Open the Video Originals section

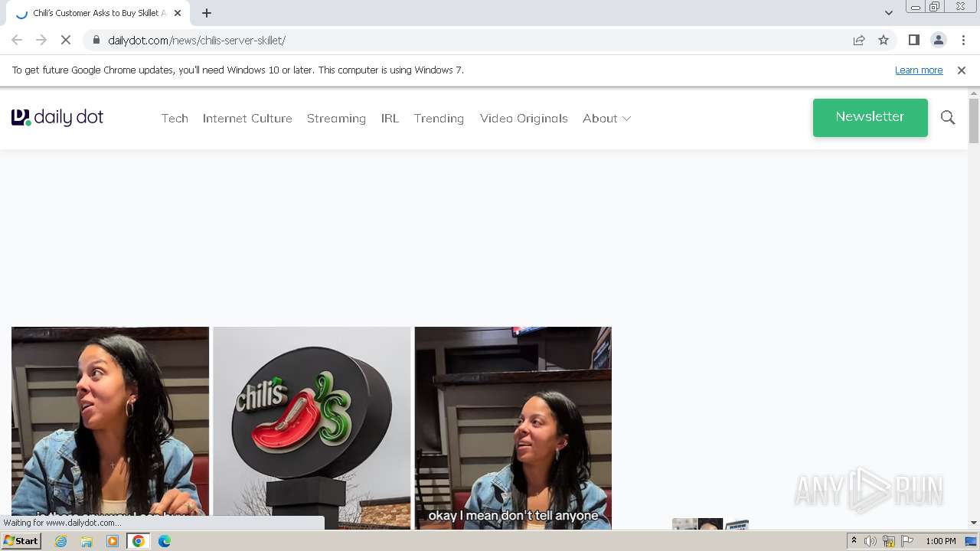[x=524, y=119]
